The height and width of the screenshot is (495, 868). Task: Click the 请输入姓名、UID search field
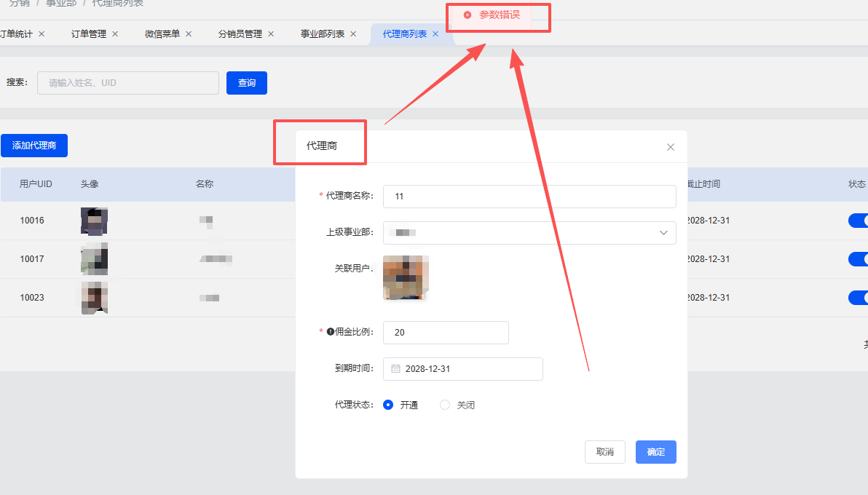128,82
